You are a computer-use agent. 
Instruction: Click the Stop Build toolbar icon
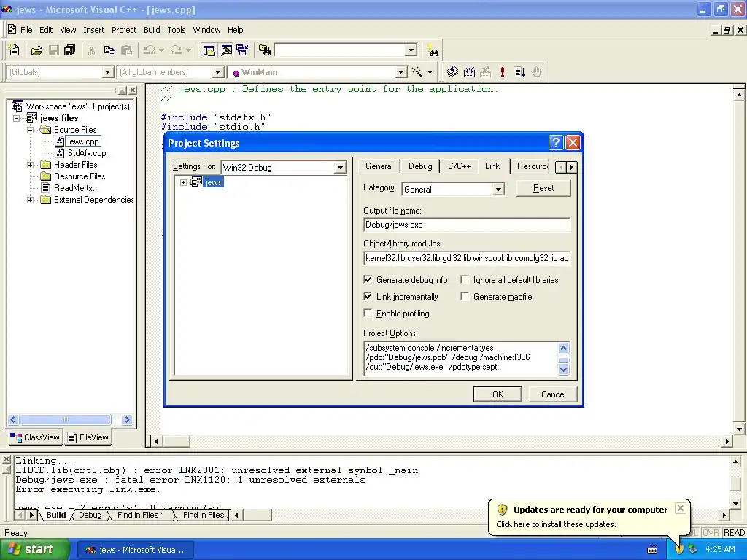(485, 72)
